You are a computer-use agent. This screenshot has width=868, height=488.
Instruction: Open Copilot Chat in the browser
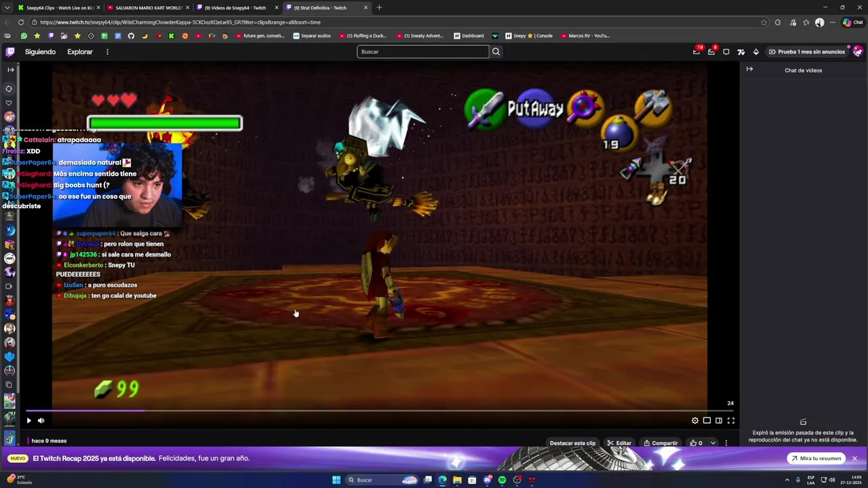[x=852, y=22]
